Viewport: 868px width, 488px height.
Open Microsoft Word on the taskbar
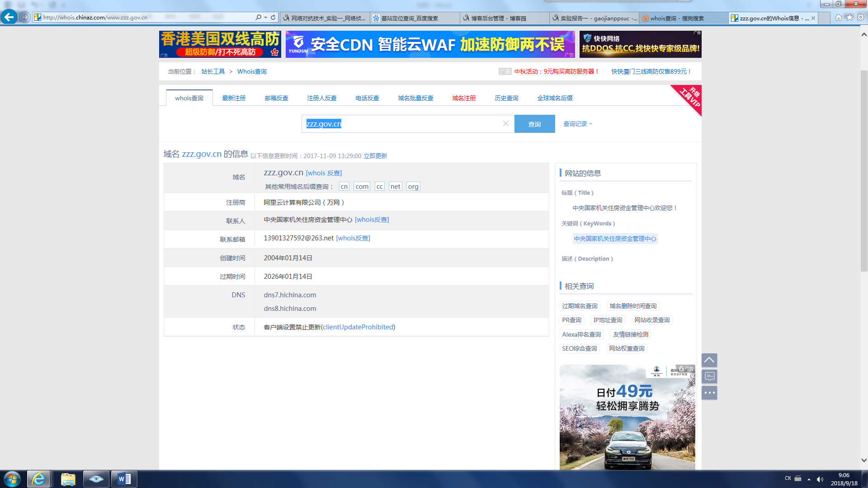124,479
